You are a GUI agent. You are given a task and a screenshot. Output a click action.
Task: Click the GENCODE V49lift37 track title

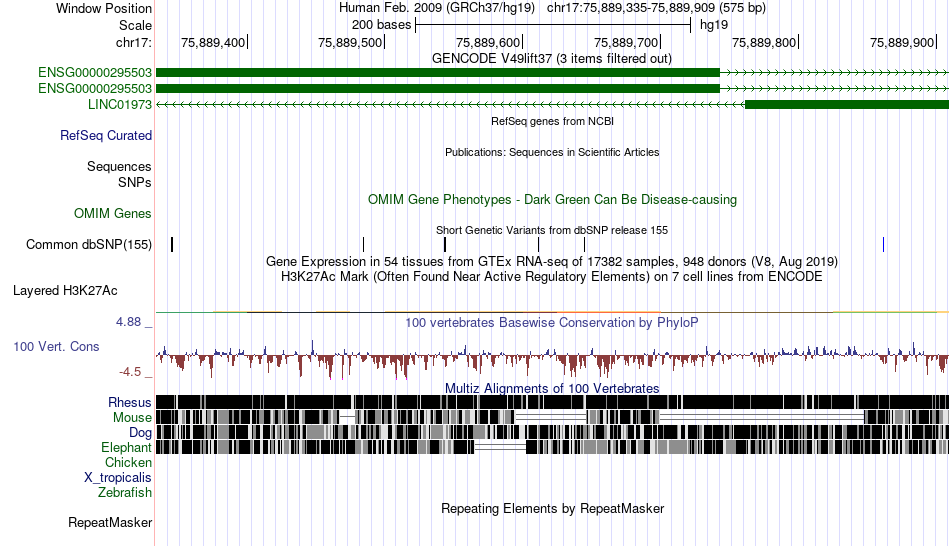pos(552,59)
